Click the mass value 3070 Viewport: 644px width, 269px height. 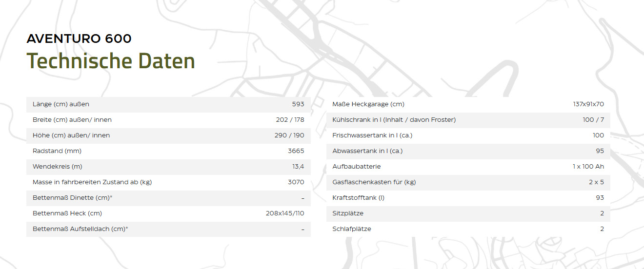tap(296, 182)
